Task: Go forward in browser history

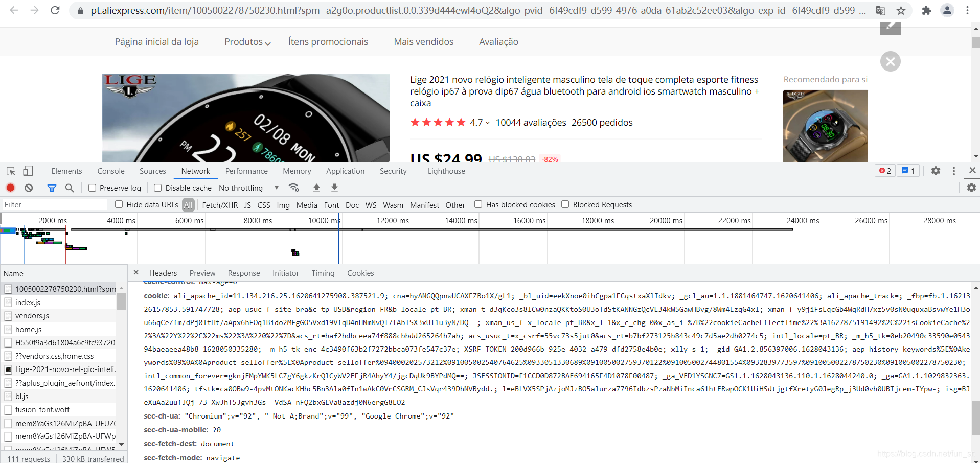Action: pyautogui.click(x=34, y=10)
